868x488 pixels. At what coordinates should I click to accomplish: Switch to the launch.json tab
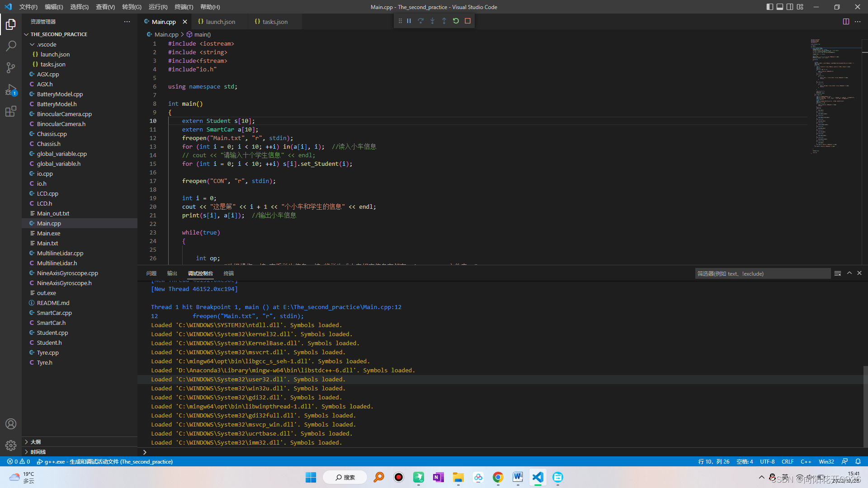coord(220,22)
